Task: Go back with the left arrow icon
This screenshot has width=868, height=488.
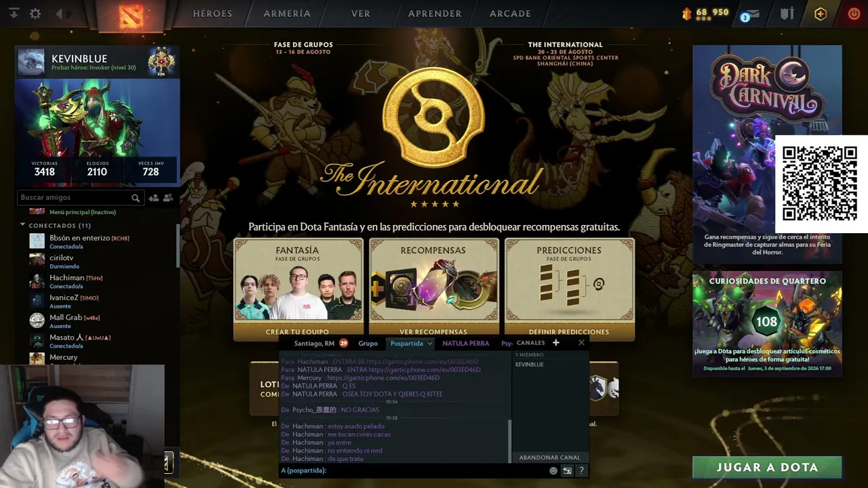Action: pyautogui.click(x=60, y=14)
